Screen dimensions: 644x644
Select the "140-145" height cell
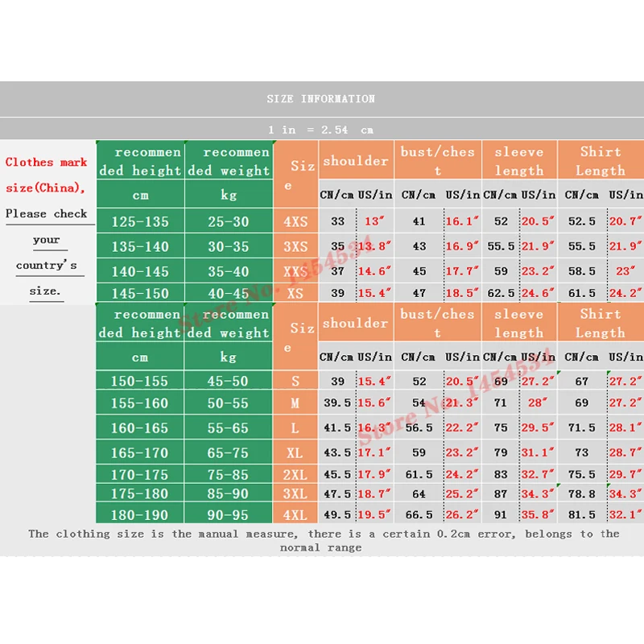(x=140, y=271)
